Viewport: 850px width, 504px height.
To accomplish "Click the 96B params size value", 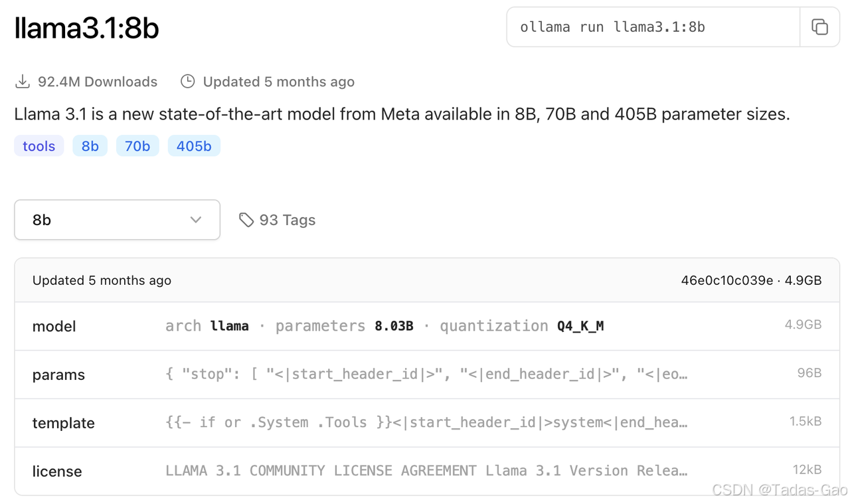I will coord(809,373).
